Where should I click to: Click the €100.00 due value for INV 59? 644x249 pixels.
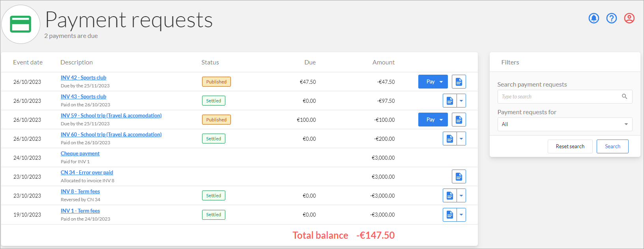[306, 120]
